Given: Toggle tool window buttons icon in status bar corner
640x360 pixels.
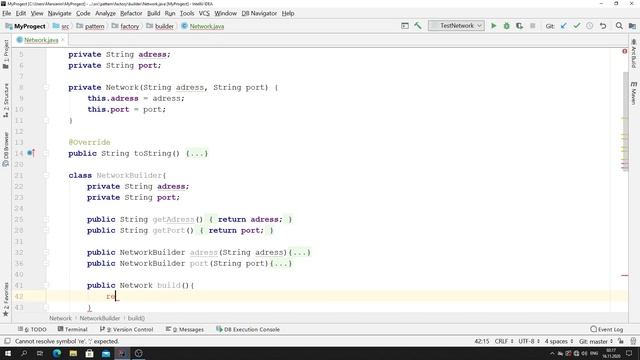Looking at the screenshot, I should click(x=7, y=341).
